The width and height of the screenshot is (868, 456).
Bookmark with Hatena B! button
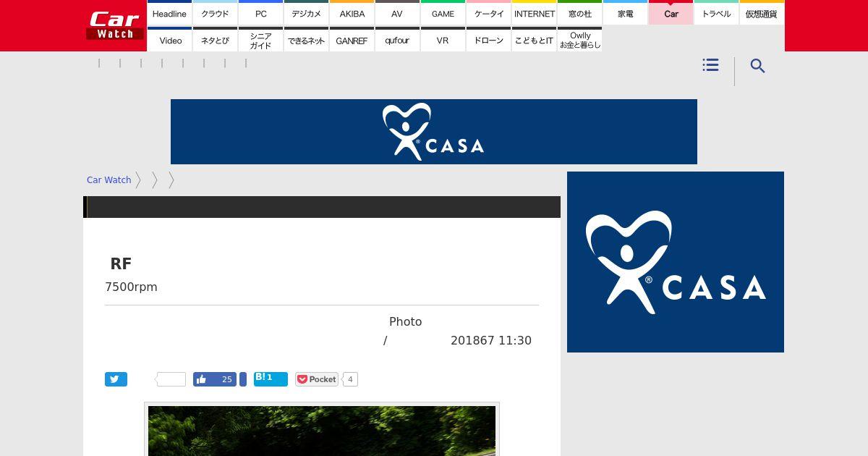point(271,379)
